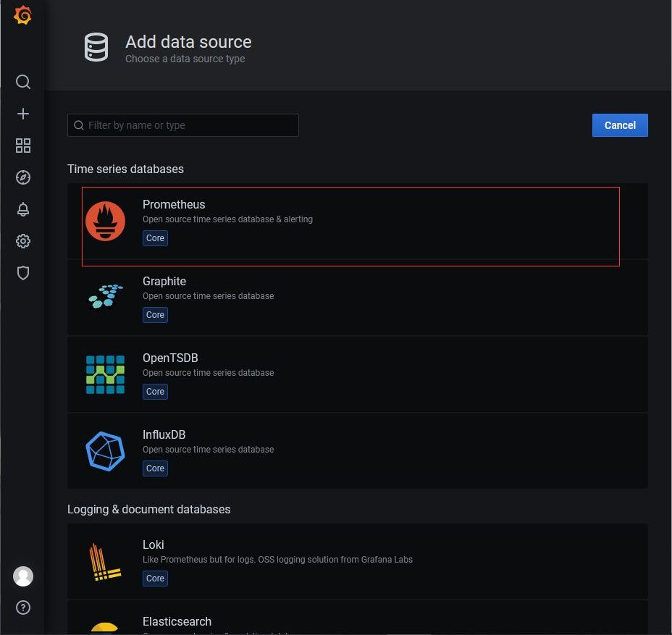Open the Grafana home logo
672x635 pixels.
pyautogui.click(x=22, y=15)
